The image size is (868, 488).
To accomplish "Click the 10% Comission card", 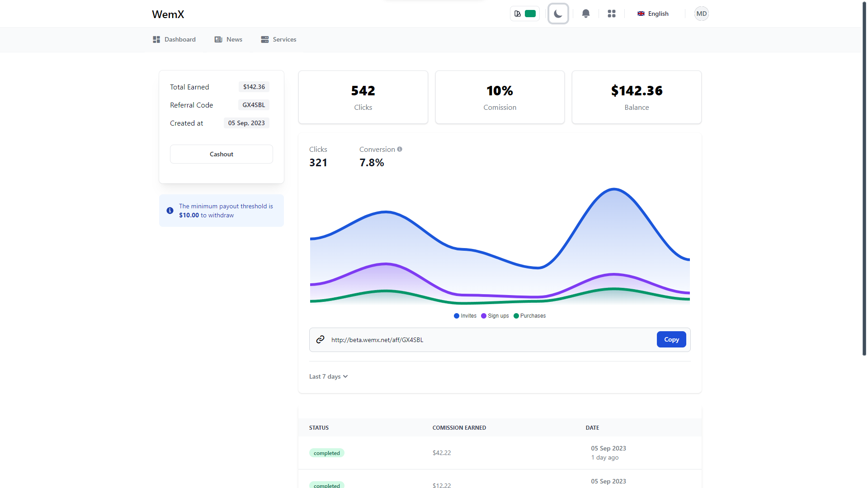I will pyautogui.click(x=500, y=97).
